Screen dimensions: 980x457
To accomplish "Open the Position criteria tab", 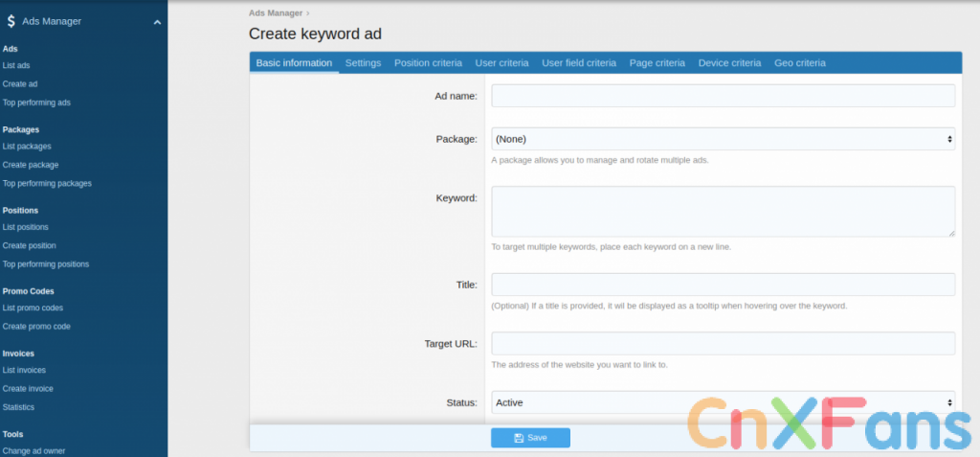I will pyautogui.click(x=428, y=63).
